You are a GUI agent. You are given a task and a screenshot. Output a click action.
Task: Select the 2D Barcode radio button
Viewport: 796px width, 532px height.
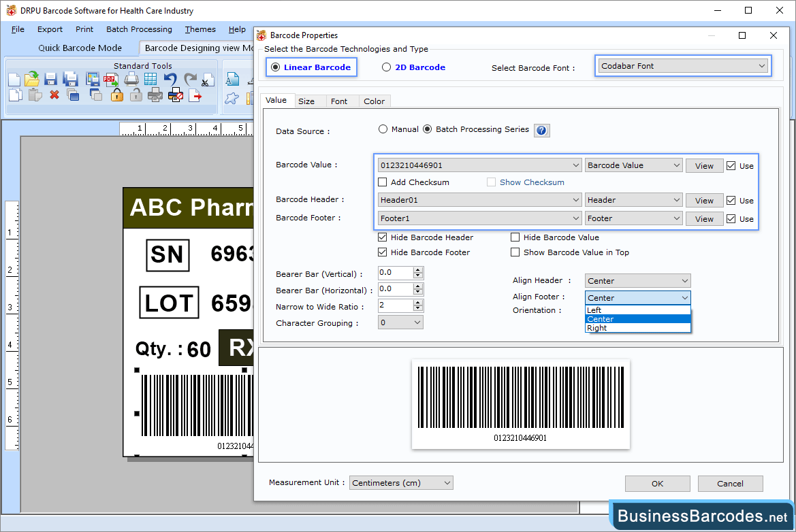(x=386, y=67)
